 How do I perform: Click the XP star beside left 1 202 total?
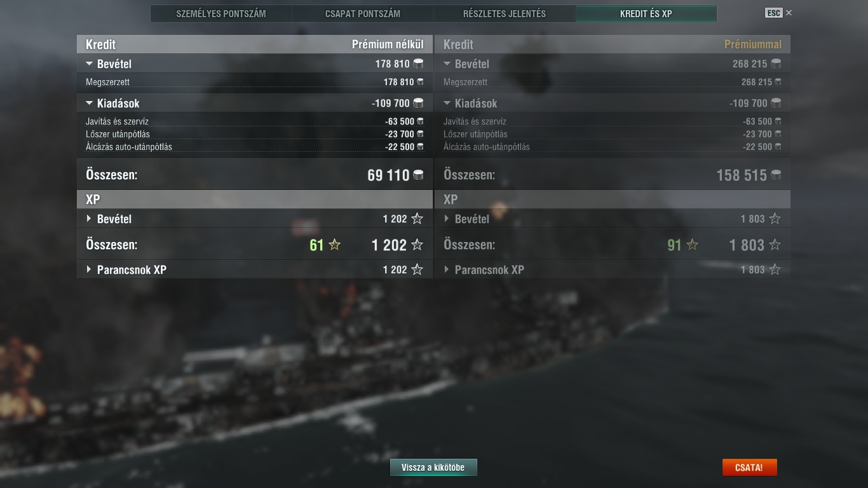pos(417,245)
